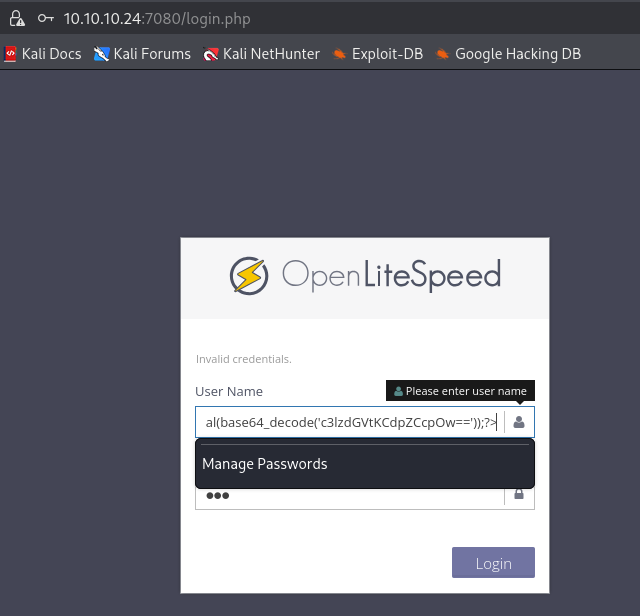Click the small user icon inside tooltip

(398, 390)
